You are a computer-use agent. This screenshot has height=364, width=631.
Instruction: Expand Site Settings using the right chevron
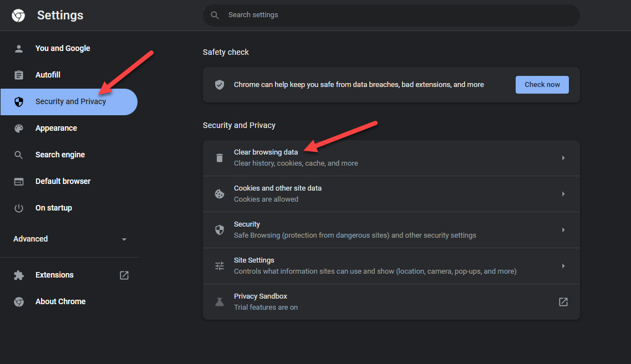pyautogui.click(x=563, y=266)
